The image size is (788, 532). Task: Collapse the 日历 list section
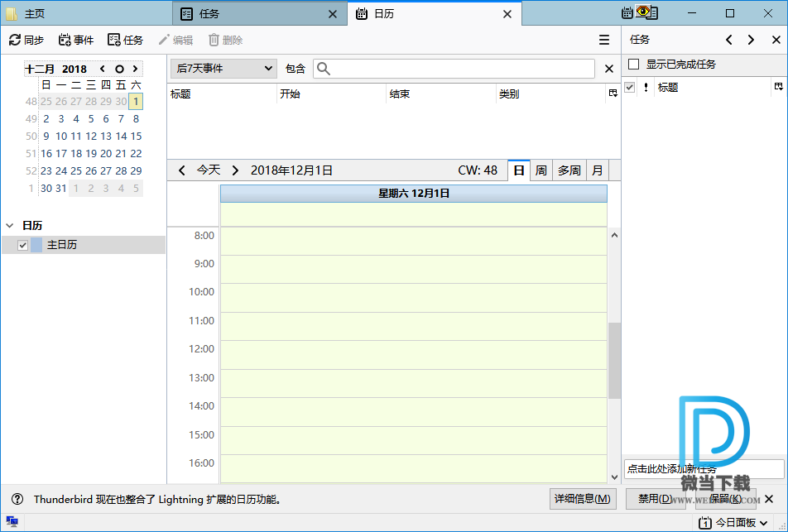pyautogui.click(x=10, y=225)
